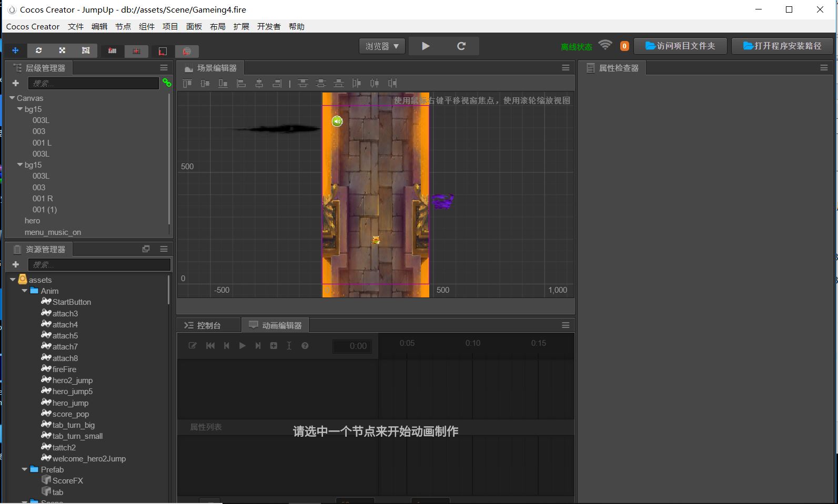The height and width of the screenshot is (504, 838).
Task: Select the menu_music_on node
Action: [x=53, y=232]
